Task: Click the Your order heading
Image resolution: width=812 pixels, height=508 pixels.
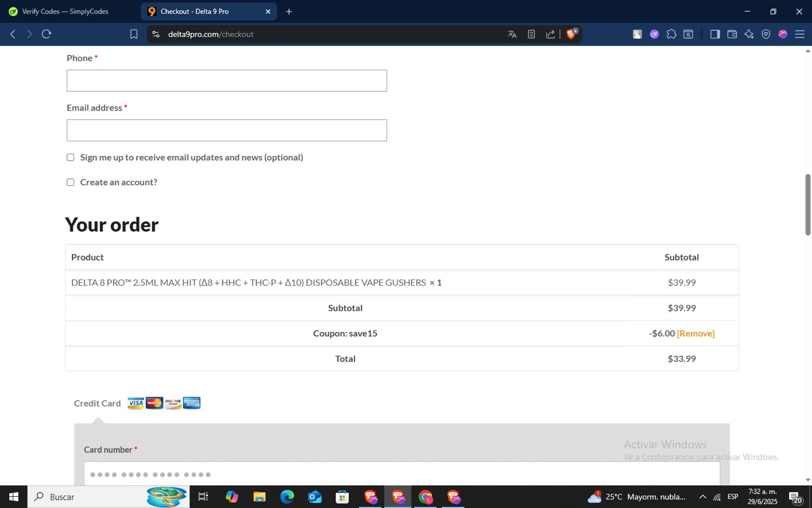Action: point(112,225)
